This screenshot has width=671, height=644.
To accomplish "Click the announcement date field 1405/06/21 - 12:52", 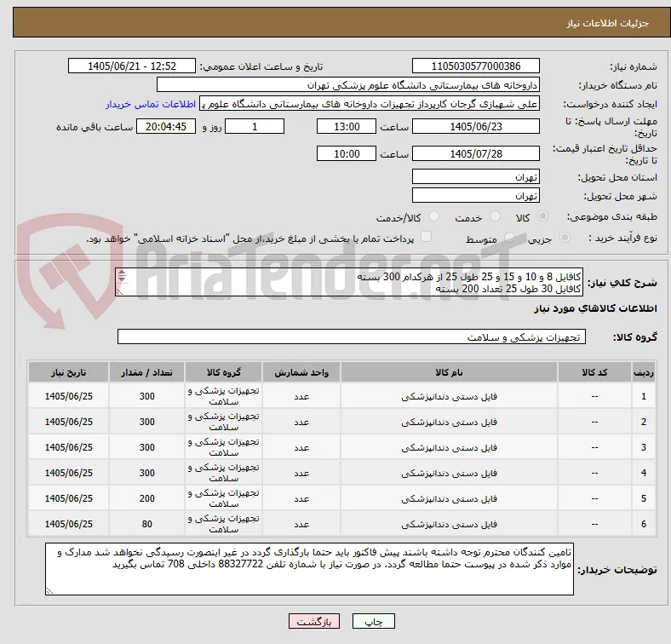I will (132, 66).
